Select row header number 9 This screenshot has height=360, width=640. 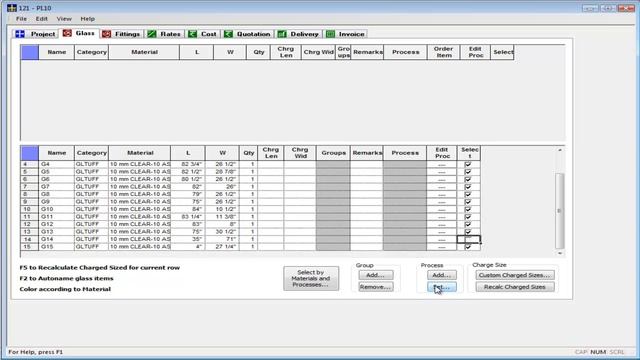[x=30, y=202]
